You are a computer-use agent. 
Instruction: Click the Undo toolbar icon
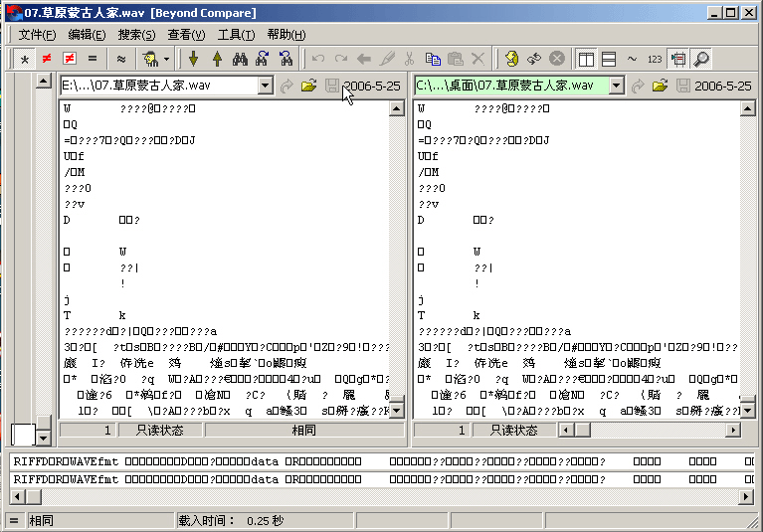(x=318, y=59)
